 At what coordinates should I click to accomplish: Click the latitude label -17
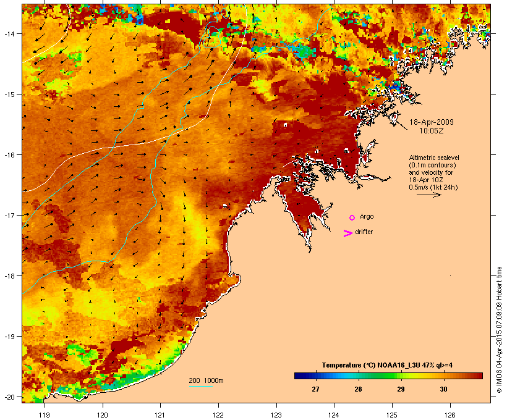pos(9,215)
